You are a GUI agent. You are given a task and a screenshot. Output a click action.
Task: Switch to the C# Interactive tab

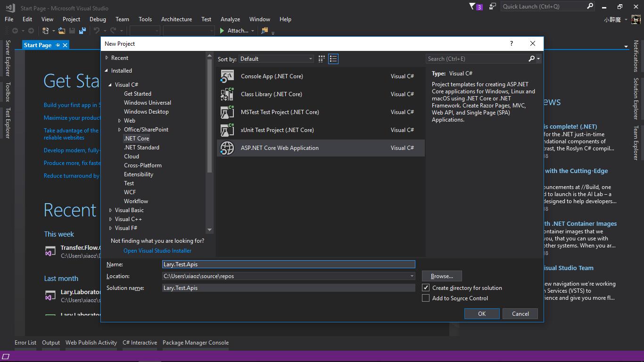140,343
